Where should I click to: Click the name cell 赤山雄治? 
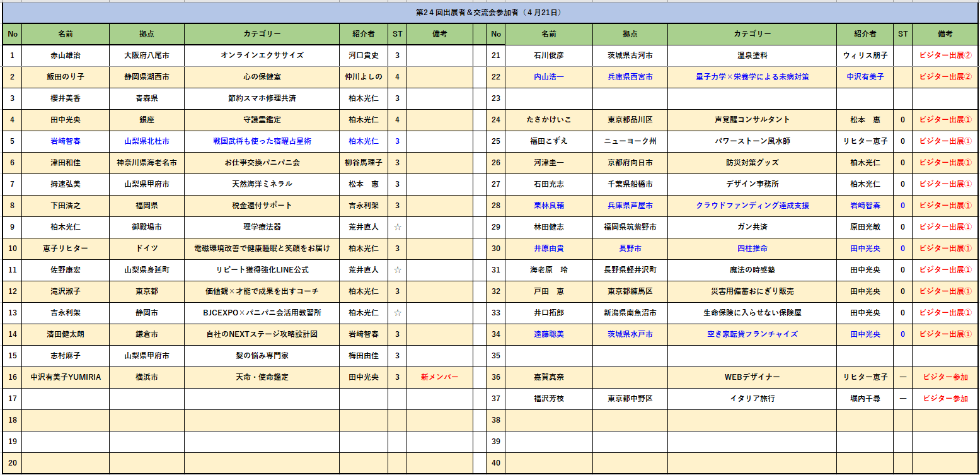pyautogui.click(x=66, y=56)
